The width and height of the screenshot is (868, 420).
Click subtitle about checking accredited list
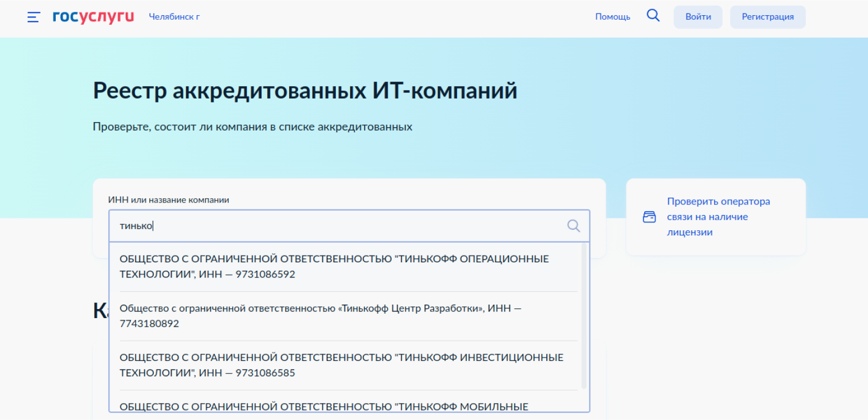point(252,127)
